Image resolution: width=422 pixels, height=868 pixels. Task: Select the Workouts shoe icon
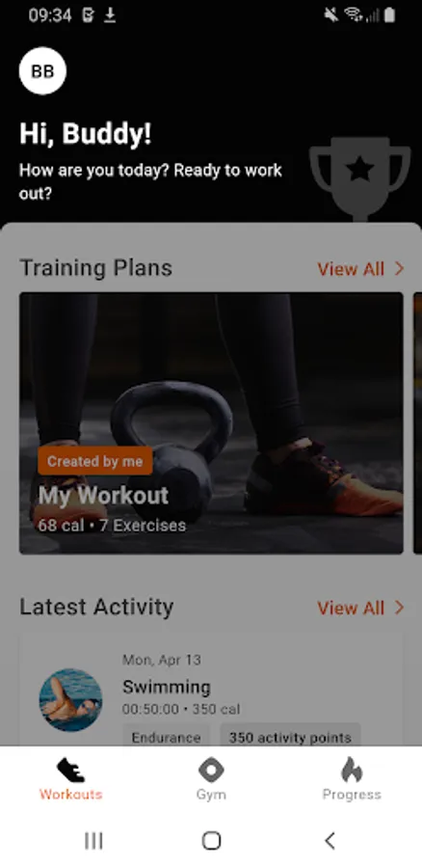pos(70,770)
